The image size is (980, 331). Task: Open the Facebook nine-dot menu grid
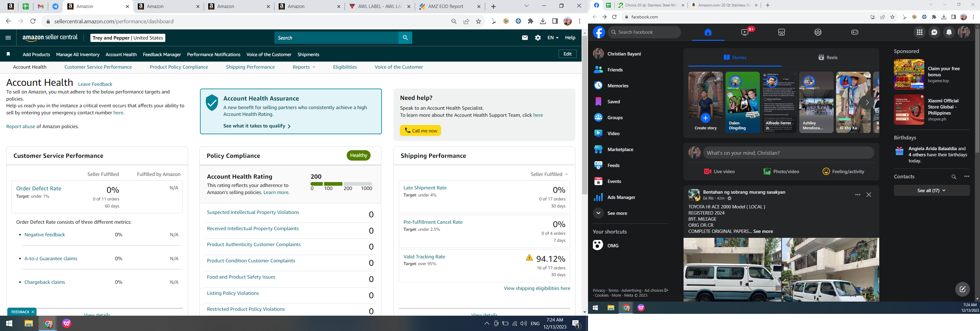[919, 32]
